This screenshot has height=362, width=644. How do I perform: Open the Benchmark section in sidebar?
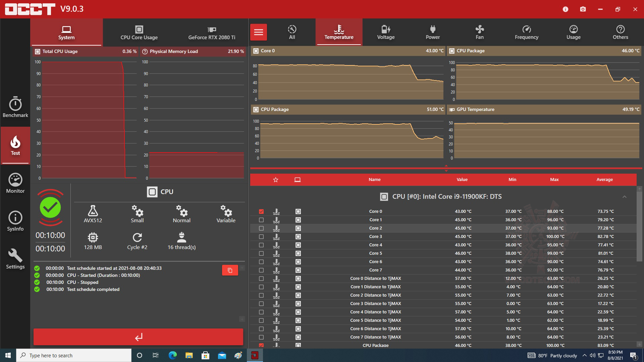15,107
